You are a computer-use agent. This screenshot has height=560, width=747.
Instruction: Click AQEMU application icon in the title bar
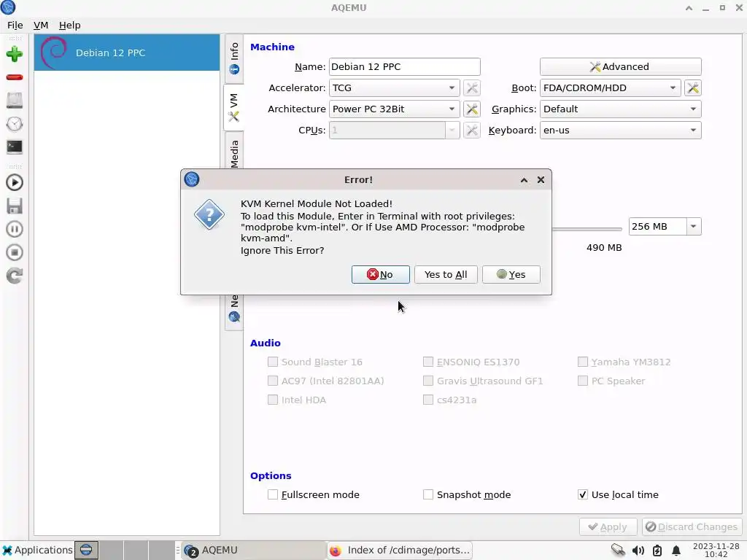coord(8,7)
